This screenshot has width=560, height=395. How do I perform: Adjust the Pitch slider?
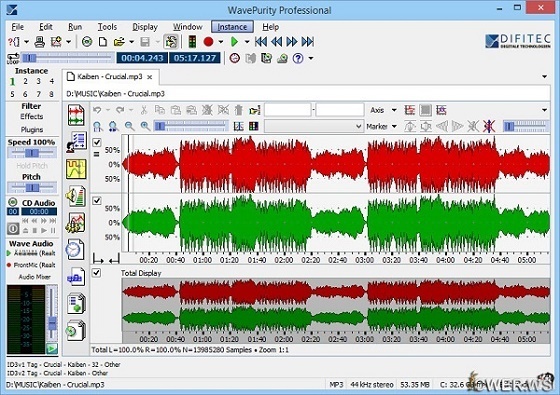[32, 187]
